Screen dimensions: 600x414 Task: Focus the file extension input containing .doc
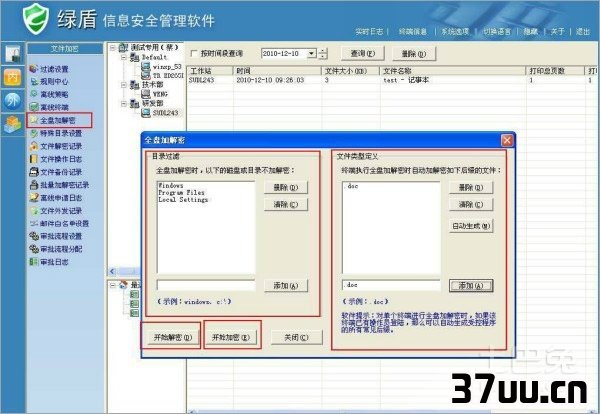[x=391, y=285]
